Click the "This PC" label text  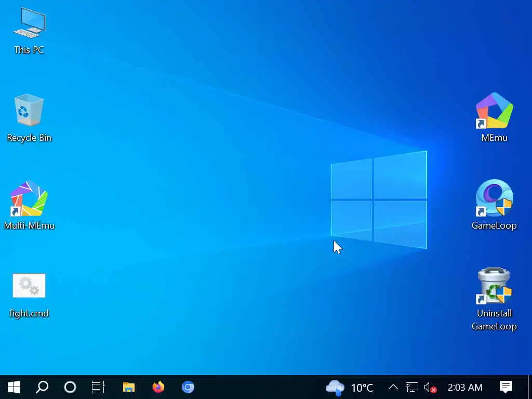(29, 50)
